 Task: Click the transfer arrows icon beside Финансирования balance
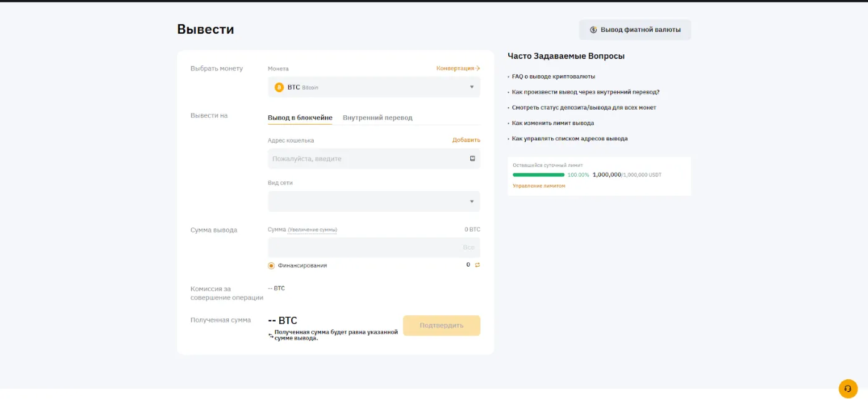(478, 265)
